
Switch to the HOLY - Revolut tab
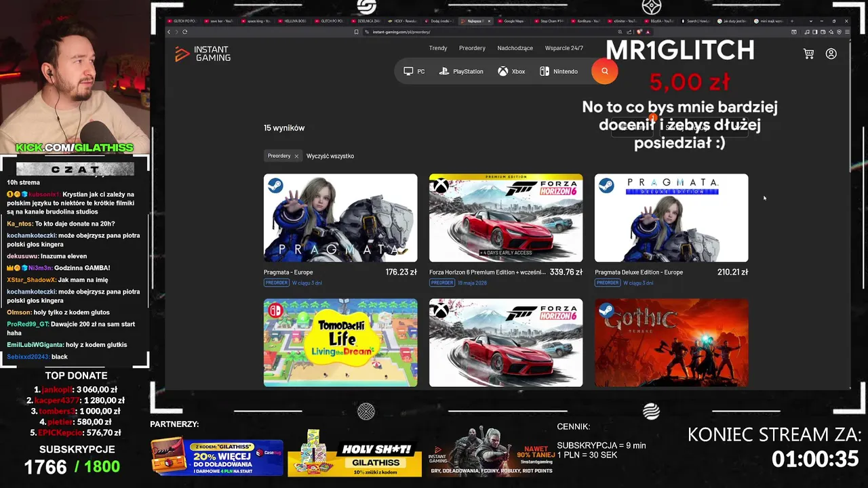402,21
